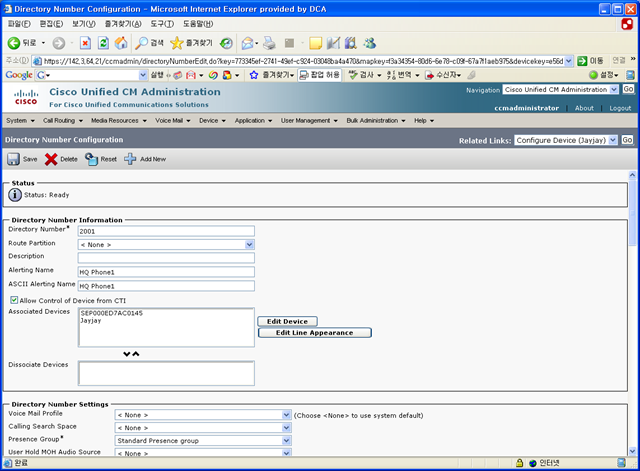
Task: Open the User Hold MOH Audio Source dropdown
Action: pyautogui.click(x=287, y=453)
